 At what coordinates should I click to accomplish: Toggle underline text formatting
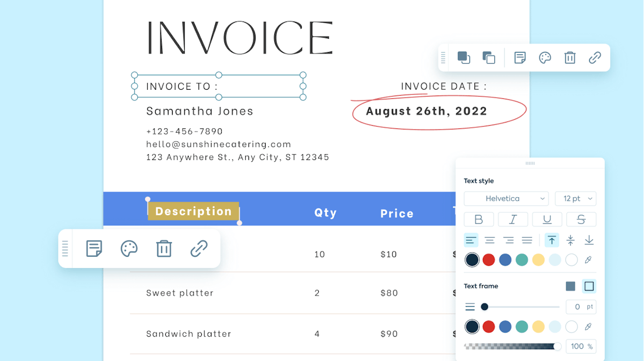(547, 219)
